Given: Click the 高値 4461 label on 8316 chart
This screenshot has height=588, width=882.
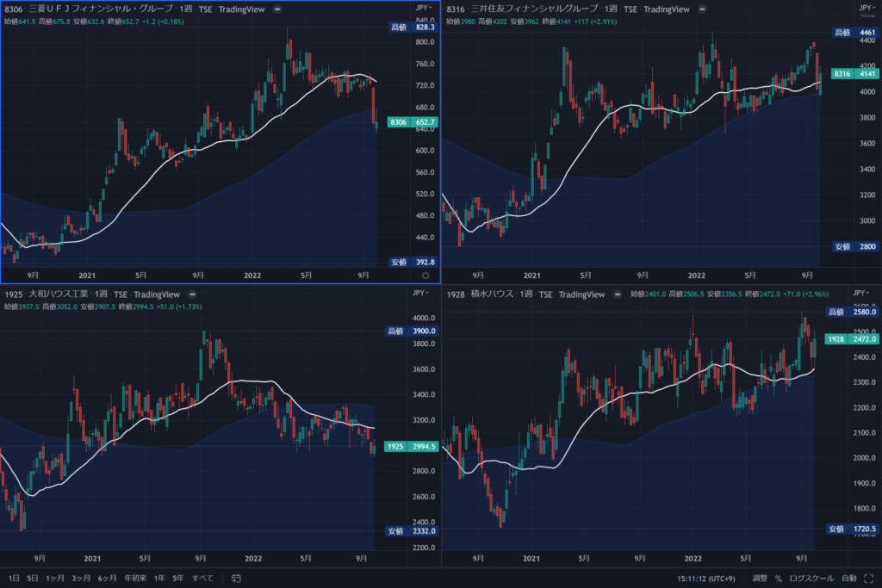Looking at the screenshot, I should point(855,33).
